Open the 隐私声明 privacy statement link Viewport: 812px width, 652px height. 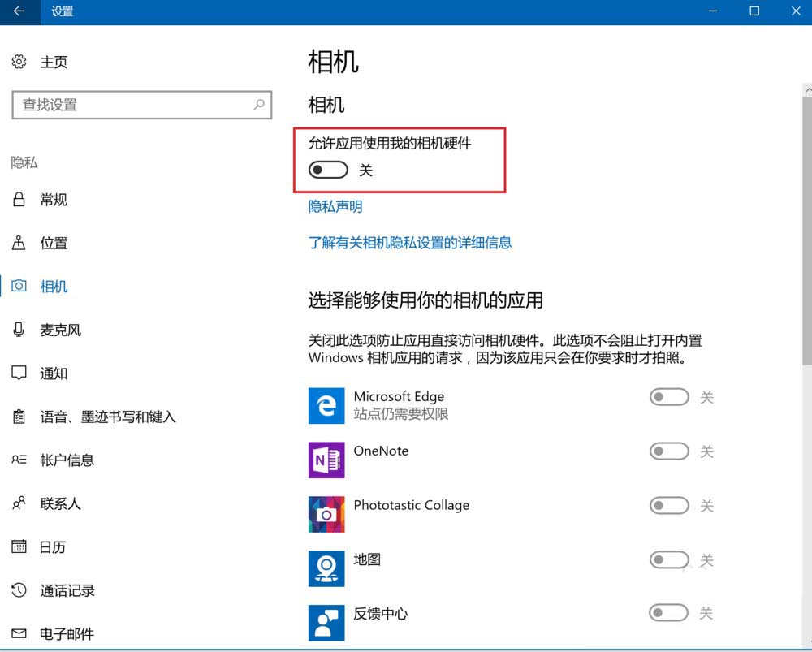tap(334, 206)
